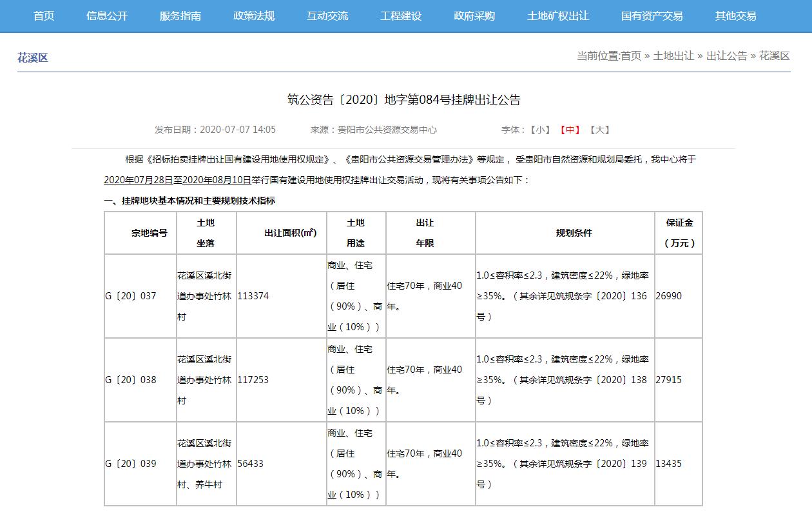This screenshot has width=812, height=516.
Task: Open the 首页 navigation menu item
Action: [x=43, y=16]
